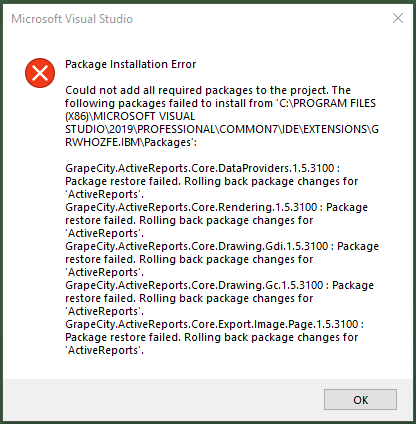Click last 'ActiveReports'. line of message
Screen dimensions: 416x424
pyautogui.click(x=105, y=350)
